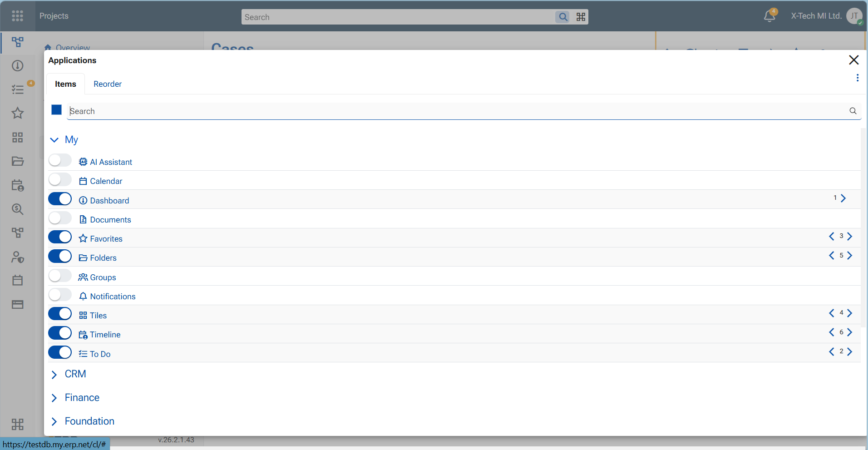Click the Applications search input field

[454, 111]
